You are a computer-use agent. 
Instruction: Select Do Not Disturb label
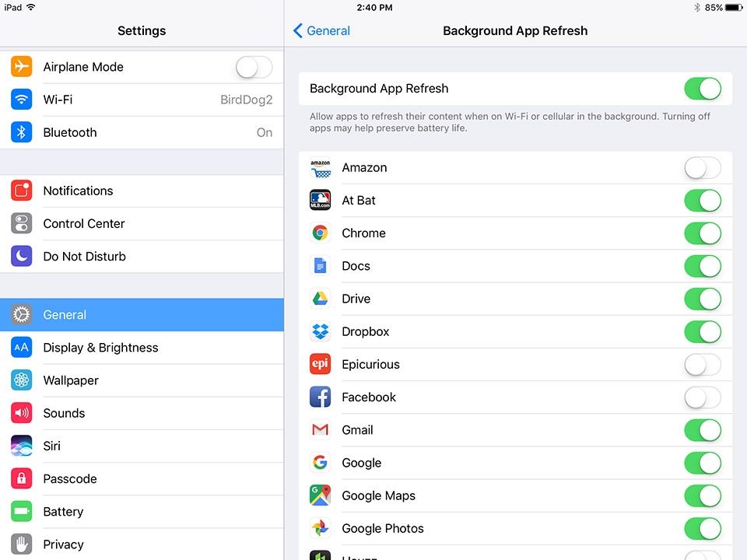coord(84,256)
